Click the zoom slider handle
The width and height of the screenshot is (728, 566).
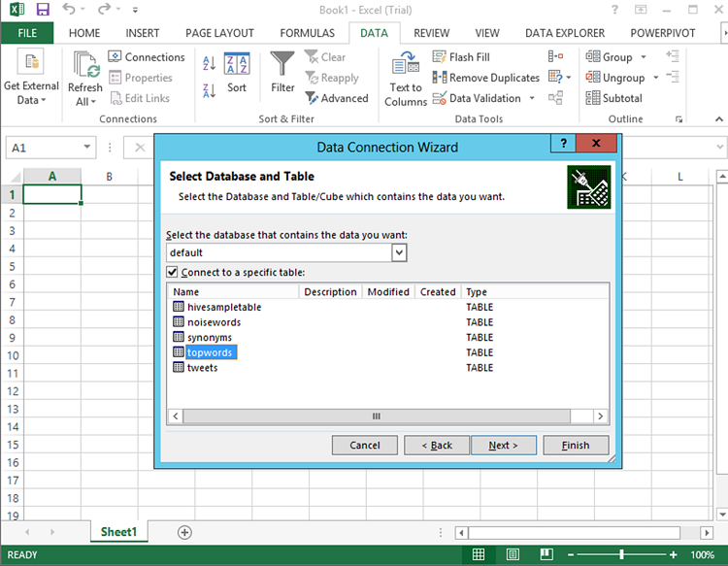click(x=621, y=554)
